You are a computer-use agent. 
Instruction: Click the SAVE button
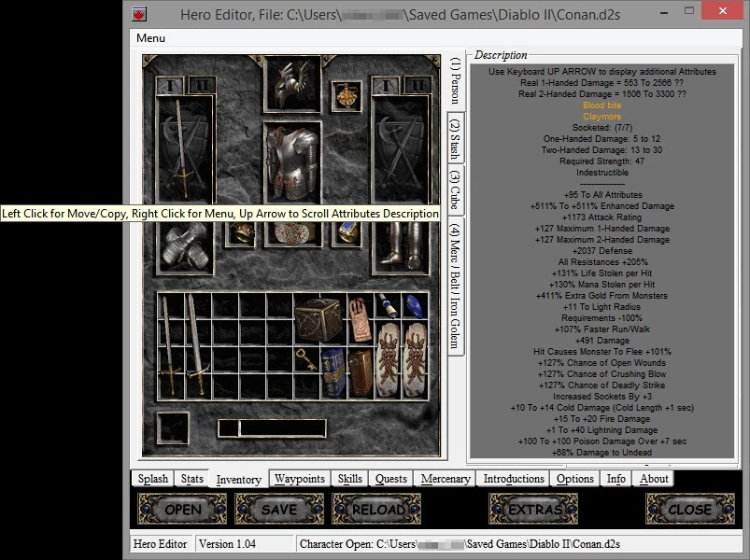click(279, 510)
